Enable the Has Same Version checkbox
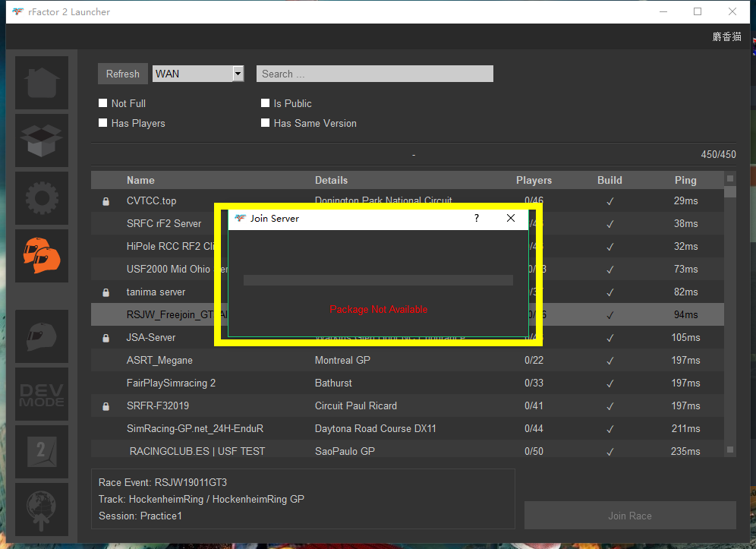Viewport: 756px width, 549px height. click(265, 122)
